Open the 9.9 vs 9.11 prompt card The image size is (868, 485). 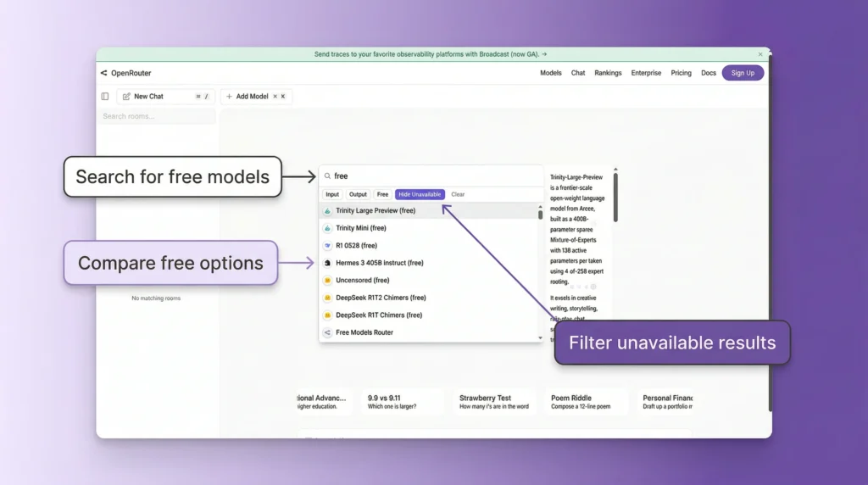coord(403,402)
